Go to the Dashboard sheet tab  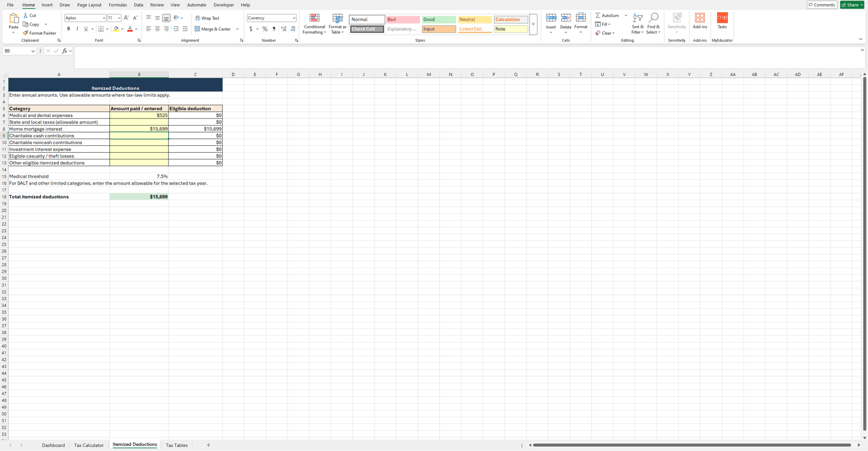click(53, 445)
